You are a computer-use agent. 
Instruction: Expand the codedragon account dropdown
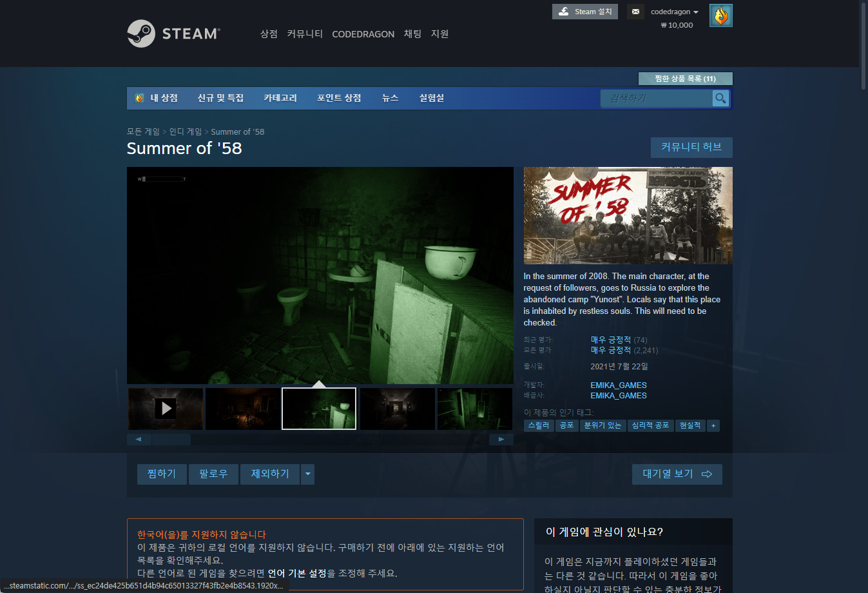click(x=674, y=12)
